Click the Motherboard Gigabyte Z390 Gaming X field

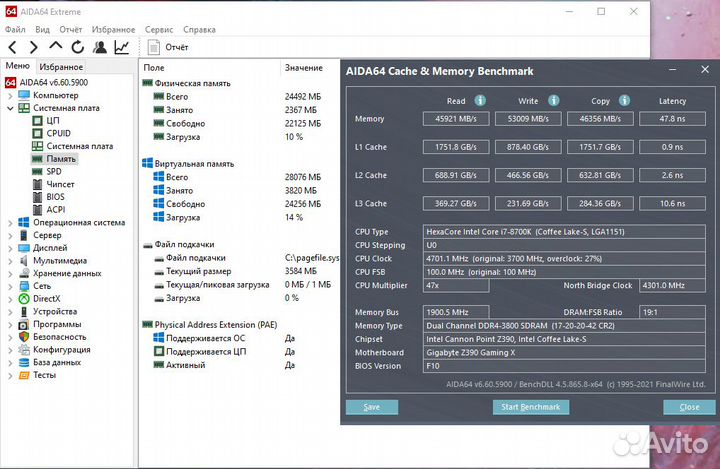tap(564, 352)
